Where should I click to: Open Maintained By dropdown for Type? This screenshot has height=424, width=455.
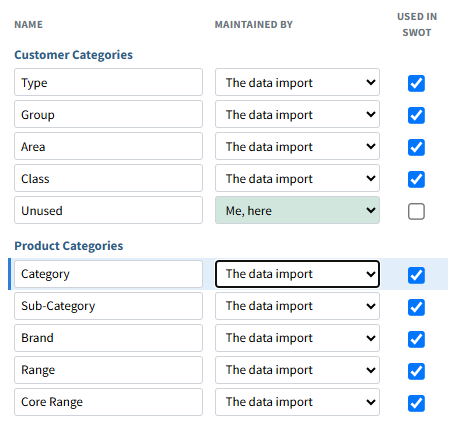click(x=297, y=82)
